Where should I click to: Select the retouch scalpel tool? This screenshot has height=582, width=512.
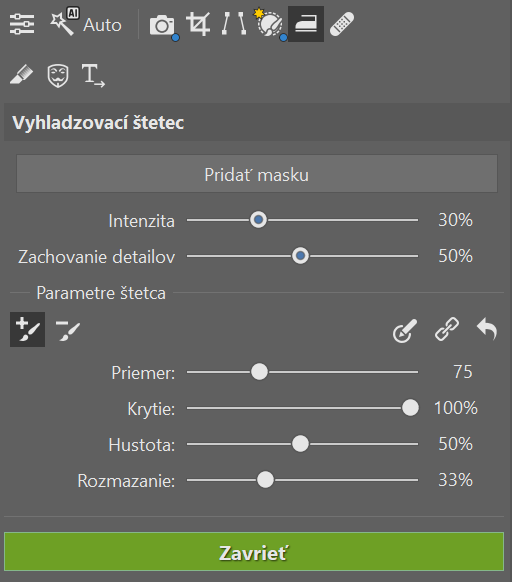pos(21,75)
